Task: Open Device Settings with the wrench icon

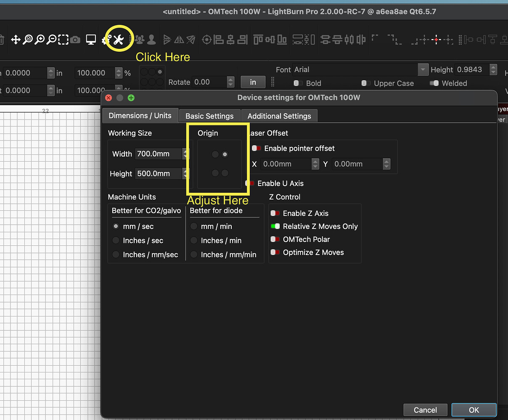Action: point(119,39)
